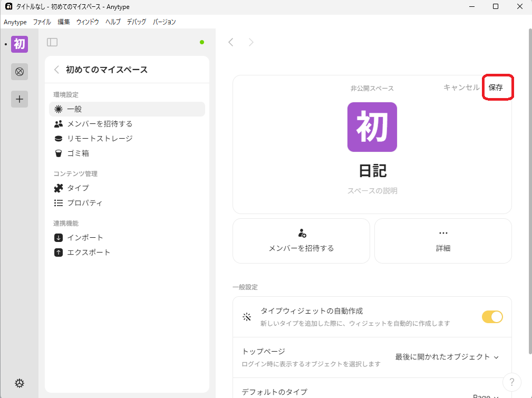Click the ゴミ箱 trash bin icon

point(59,153)
